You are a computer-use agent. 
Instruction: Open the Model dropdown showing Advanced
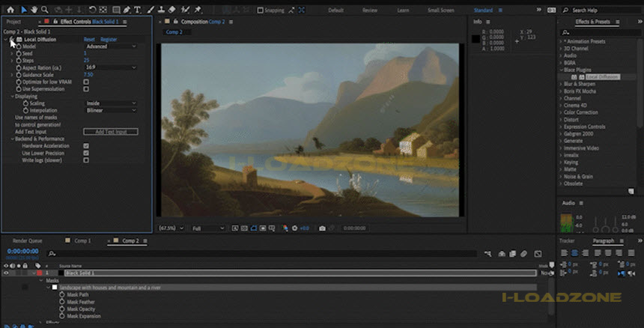coord(111,46)
